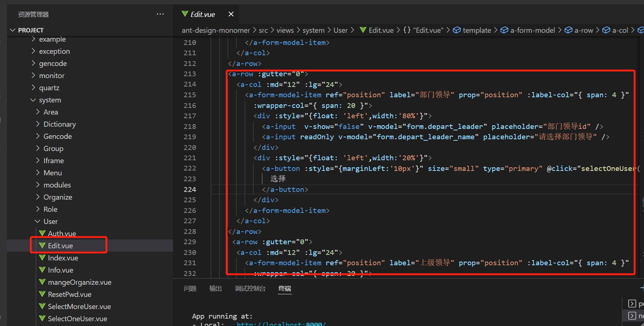Expand the Dictionary folder
Image resolution: width=644 pixels, height=326 pixels.
[38, 124]
